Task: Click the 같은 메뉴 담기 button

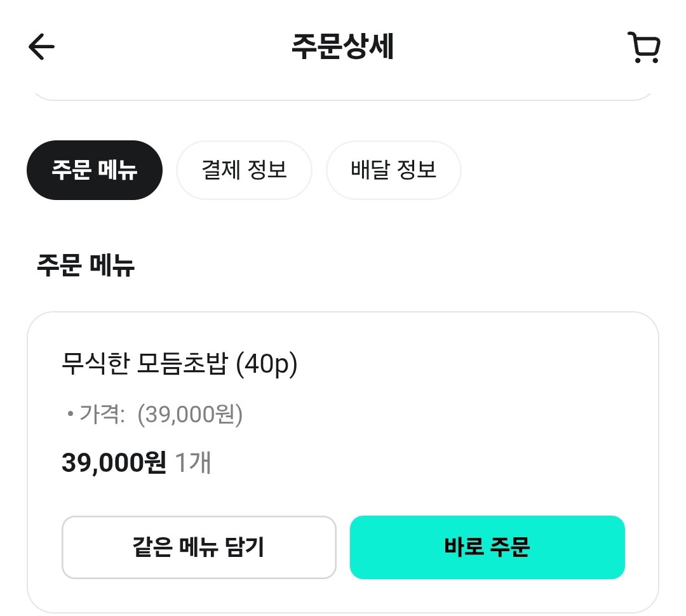Action: pos(199,547)
